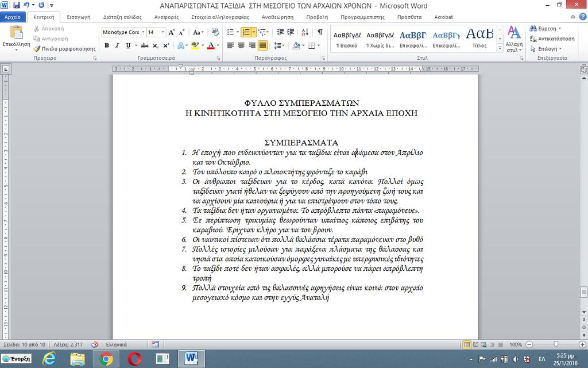Toggle italic formatting
588x368 pixels.
[117, 45]
